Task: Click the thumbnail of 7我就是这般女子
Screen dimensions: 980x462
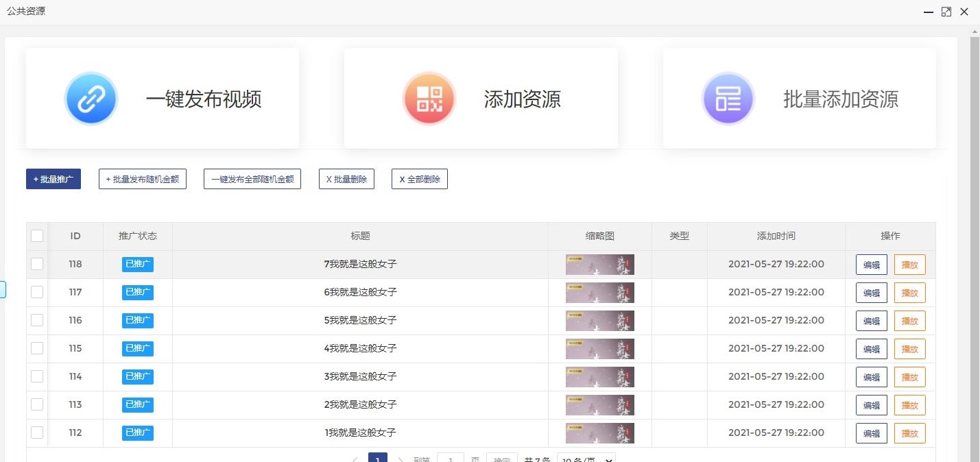Action: [600, 264]
